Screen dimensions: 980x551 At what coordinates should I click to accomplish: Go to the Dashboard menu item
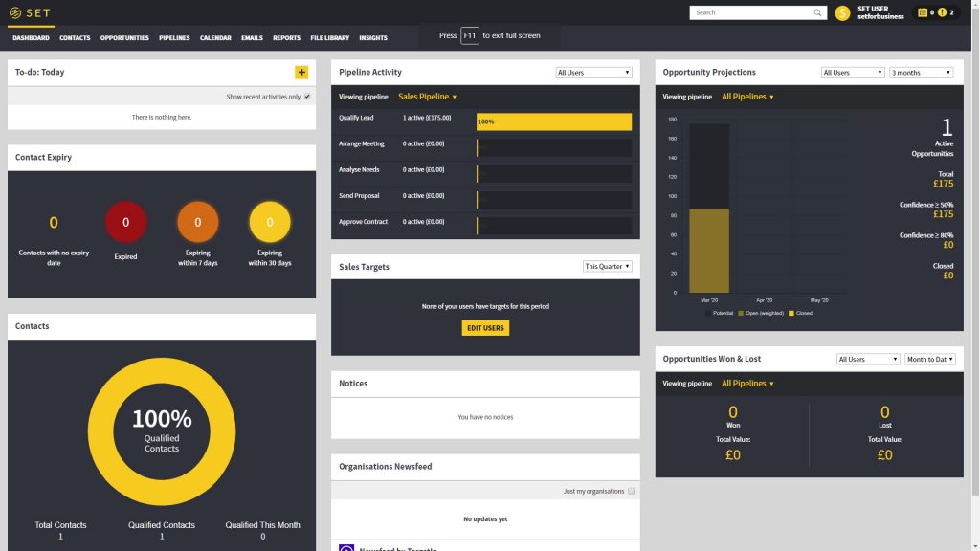[x=31, y=38]
